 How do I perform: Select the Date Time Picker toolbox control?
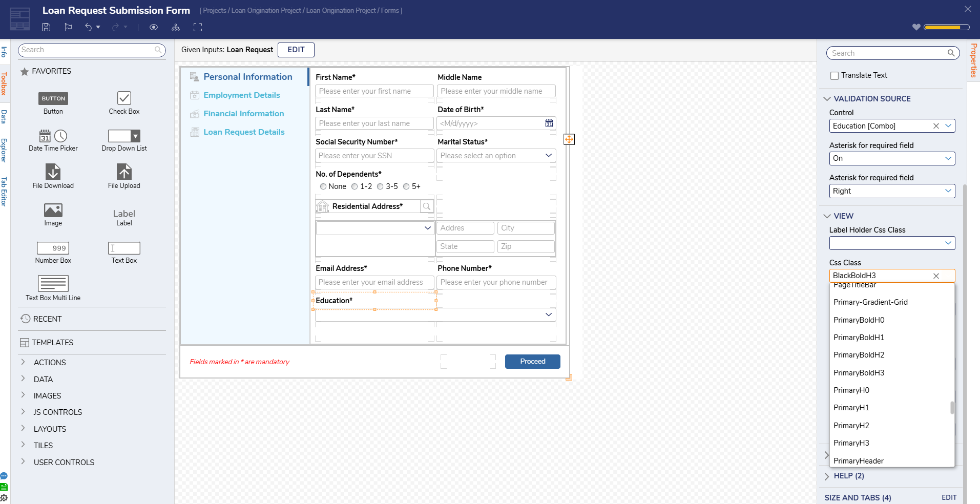point(53,140)
